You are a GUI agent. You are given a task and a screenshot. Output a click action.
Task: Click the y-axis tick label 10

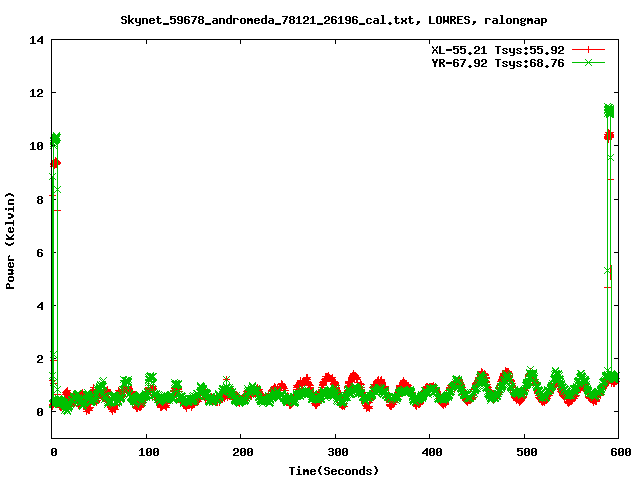pyautogui.click(x=36, y=146)
